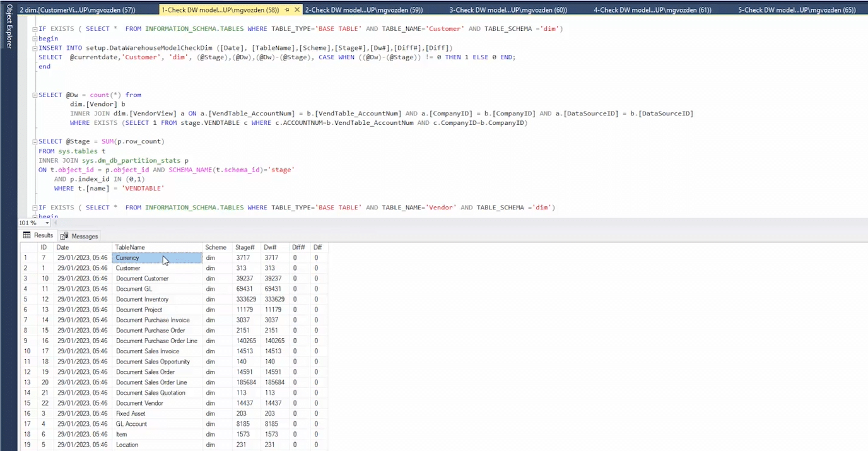
Task: Click setup.DataWarehouseModelCheckDim in the INSERT statement
Action: [150, 48]
